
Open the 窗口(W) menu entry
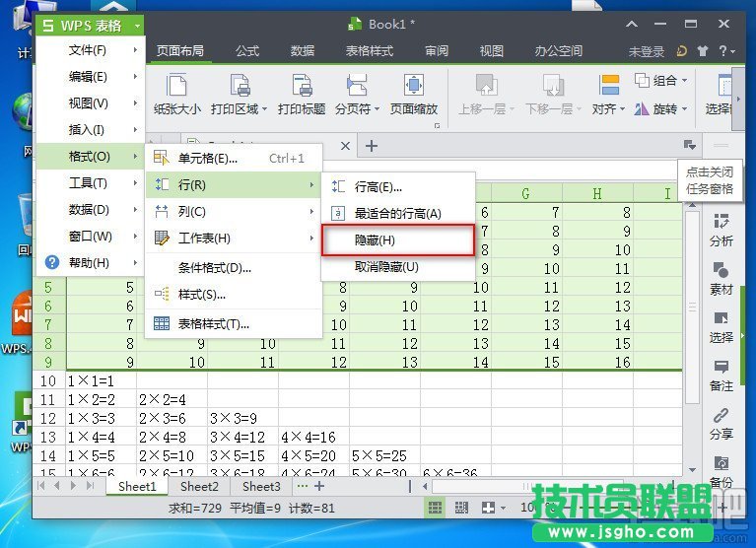coord(91,237)
